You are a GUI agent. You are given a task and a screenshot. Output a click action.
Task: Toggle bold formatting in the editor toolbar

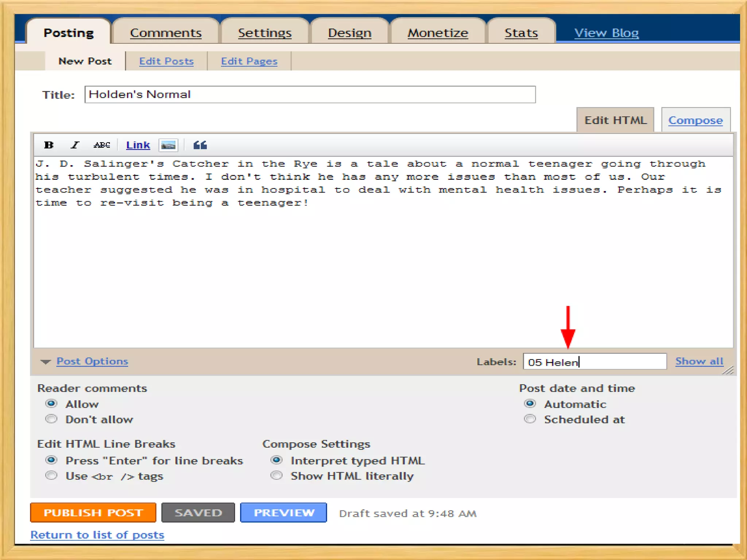49,145
